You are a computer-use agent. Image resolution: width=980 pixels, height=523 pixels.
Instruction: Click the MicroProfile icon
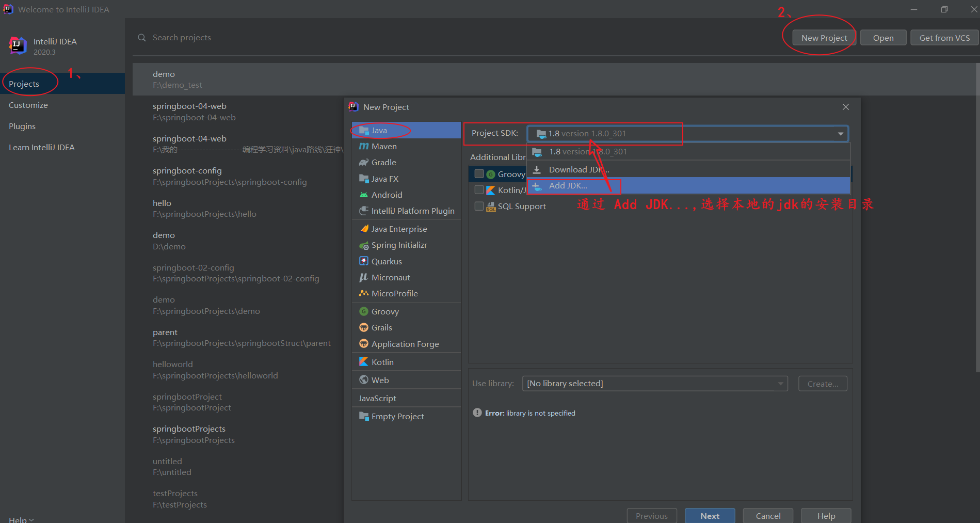[x=364, y=293]
